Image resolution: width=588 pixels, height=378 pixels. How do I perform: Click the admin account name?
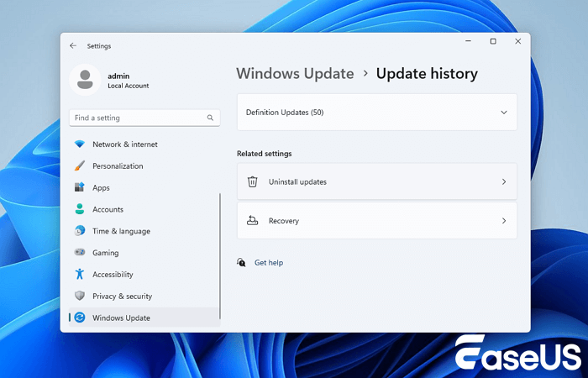[118, 76]
